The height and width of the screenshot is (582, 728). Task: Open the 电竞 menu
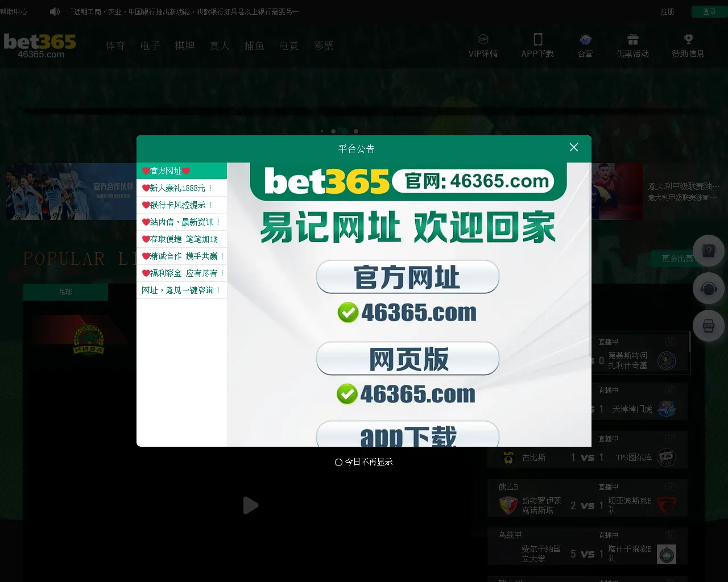point(289,45)
